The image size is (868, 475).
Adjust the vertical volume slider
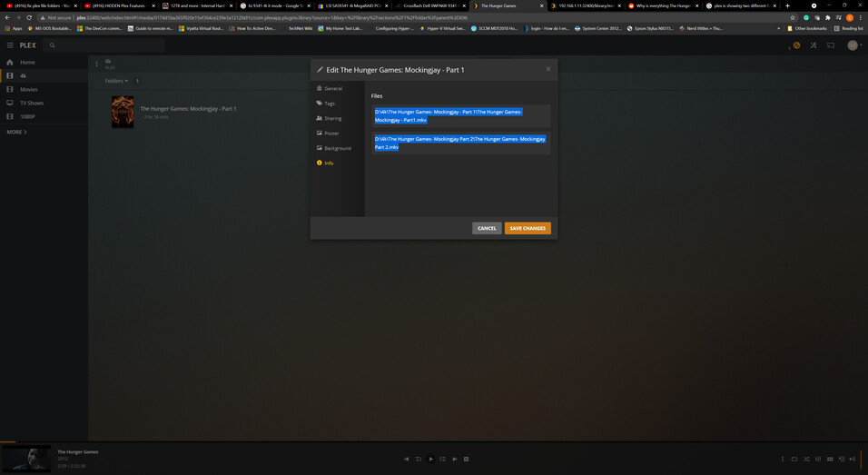pos(862,459)
